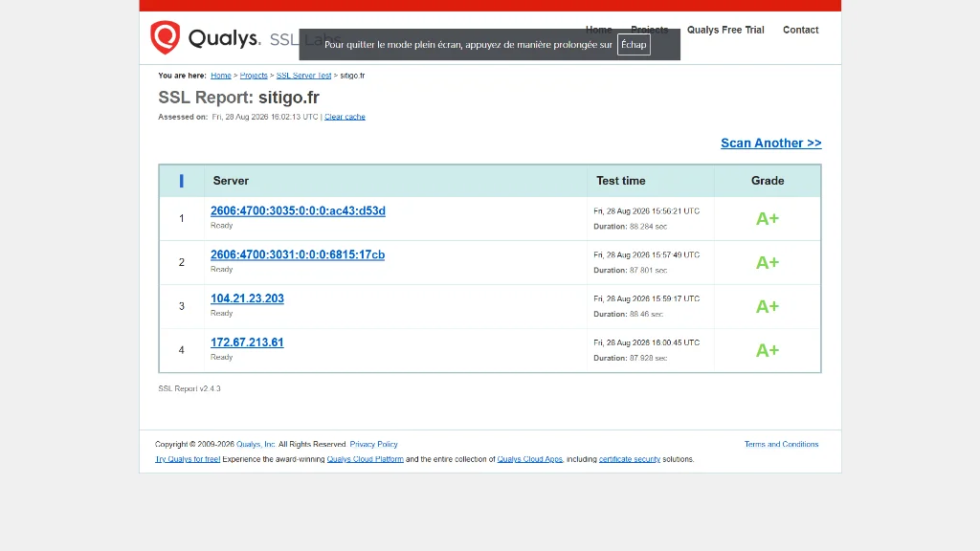This screenshot has height=551, width=980.
Task: Click the Échap key hint button
Action: [634, 44]
